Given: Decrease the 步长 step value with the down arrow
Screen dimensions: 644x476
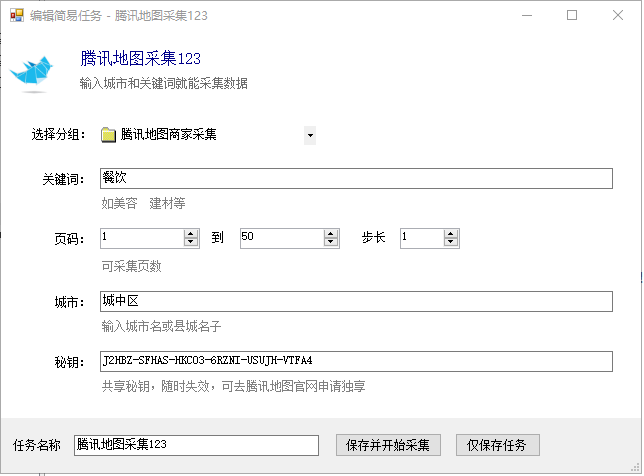Looking at the screenshot, I should click(451, 243).
